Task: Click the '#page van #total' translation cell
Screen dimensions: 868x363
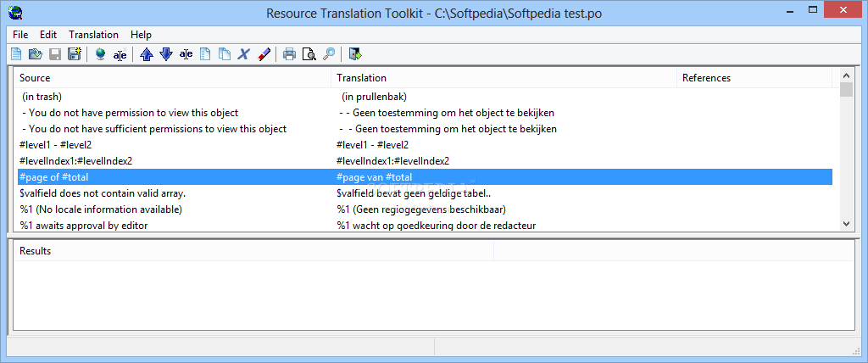Action: point(374,177)
